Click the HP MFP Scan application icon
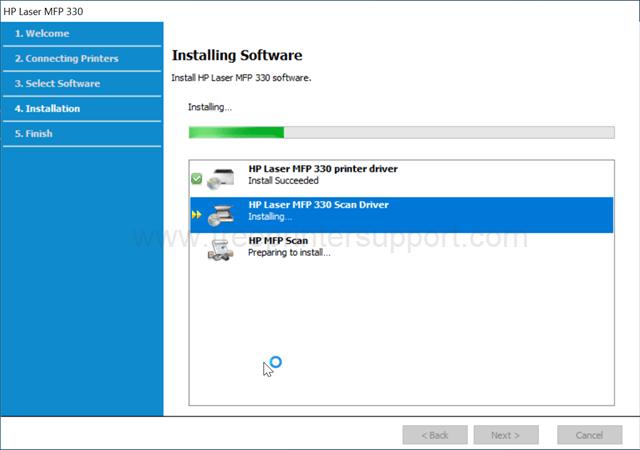The height and width of the screenshot is (450, 640). click(221, 250)
